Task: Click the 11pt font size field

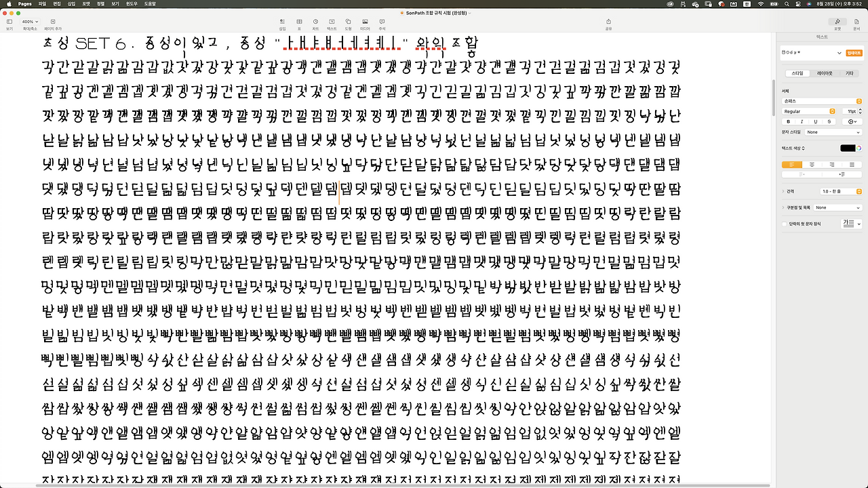Action: pyautogui.click(x=852, y=111)
